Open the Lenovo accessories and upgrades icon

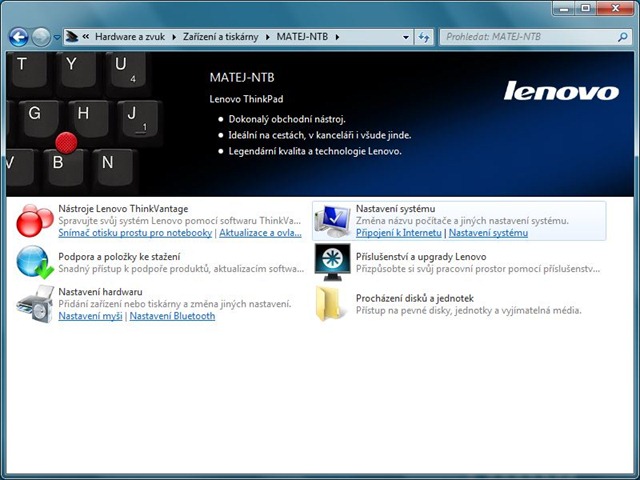click(332, 262)
